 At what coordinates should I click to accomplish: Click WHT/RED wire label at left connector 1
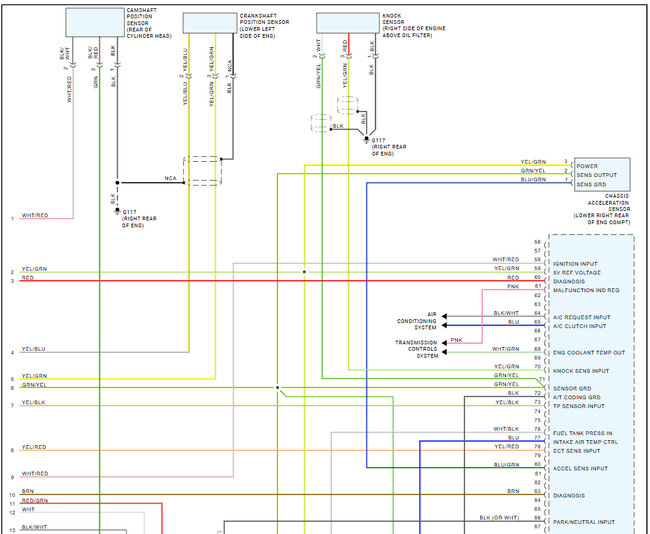(35, 215)
